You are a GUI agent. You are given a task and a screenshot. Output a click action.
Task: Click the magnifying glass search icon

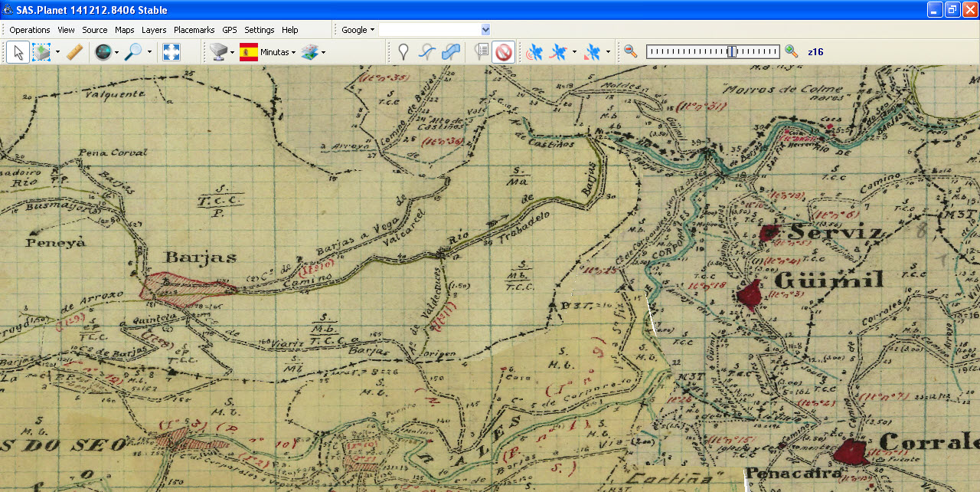(134, 52)
